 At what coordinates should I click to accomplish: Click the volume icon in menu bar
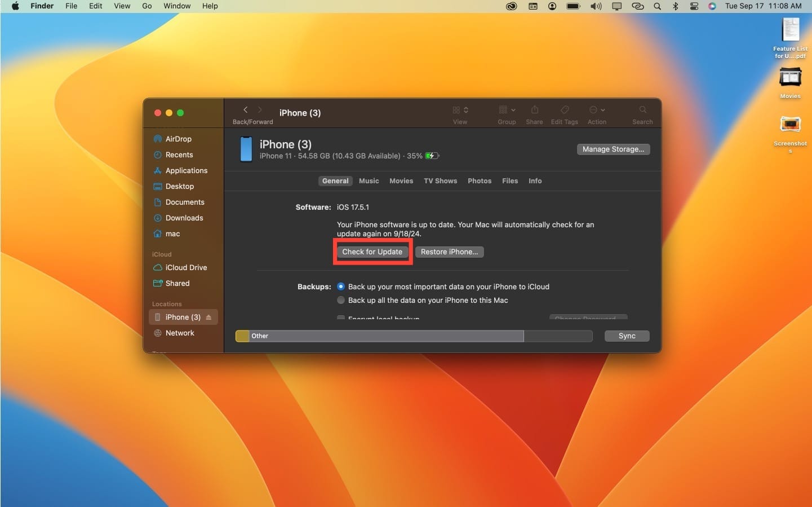596,6
